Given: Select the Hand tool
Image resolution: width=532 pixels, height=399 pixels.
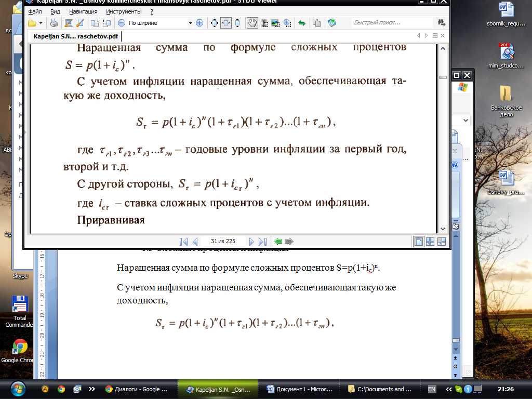Looking at the screenshot, I should (252, 23).
